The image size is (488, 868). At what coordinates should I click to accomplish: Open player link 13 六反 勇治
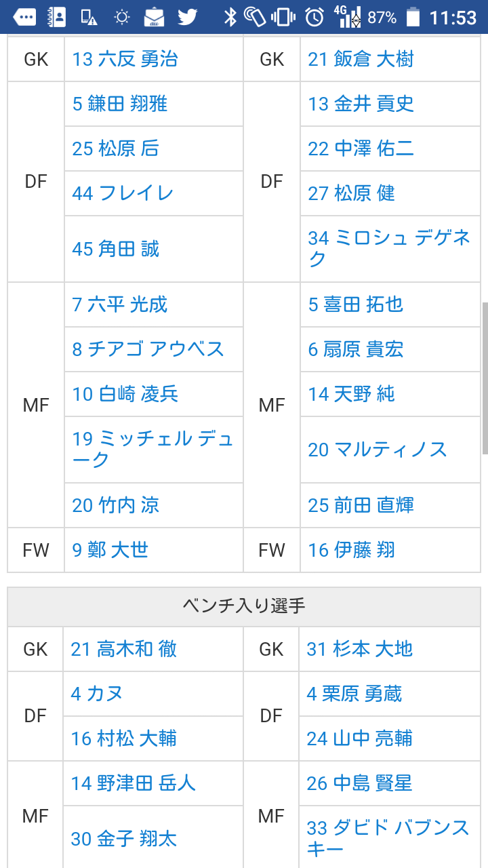tap(125, 60)
